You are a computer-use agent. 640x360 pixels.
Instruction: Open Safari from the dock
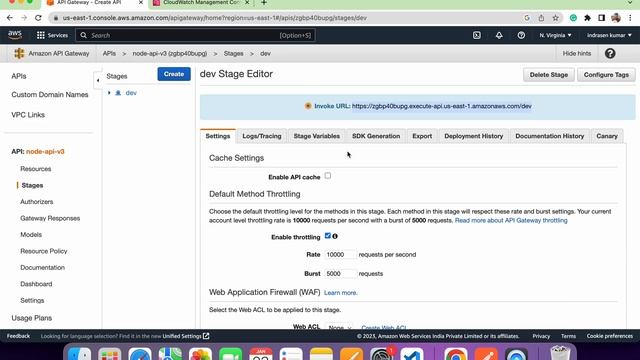tap(140, 354)
